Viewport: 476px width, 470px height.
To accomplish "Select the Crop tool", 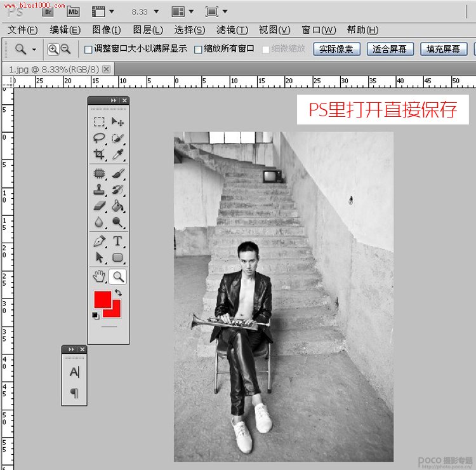I will click(99, 154).
